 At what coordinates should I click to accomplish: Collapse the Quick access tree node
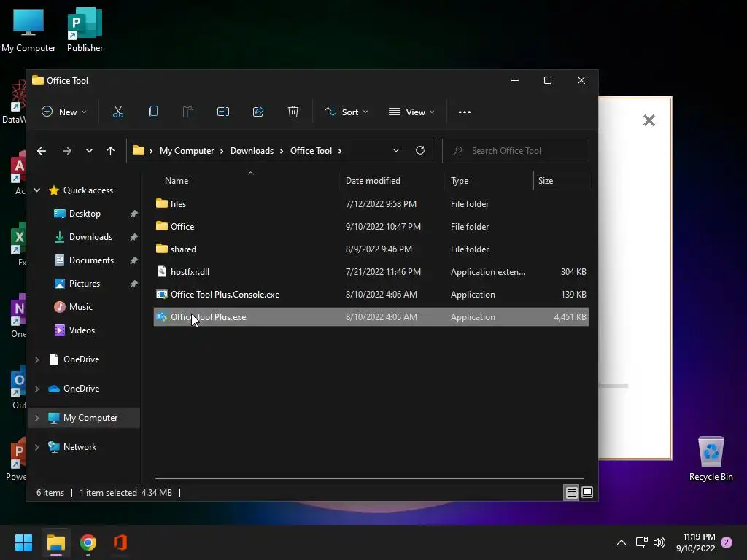pyautogui.click(x=36, y=190)
